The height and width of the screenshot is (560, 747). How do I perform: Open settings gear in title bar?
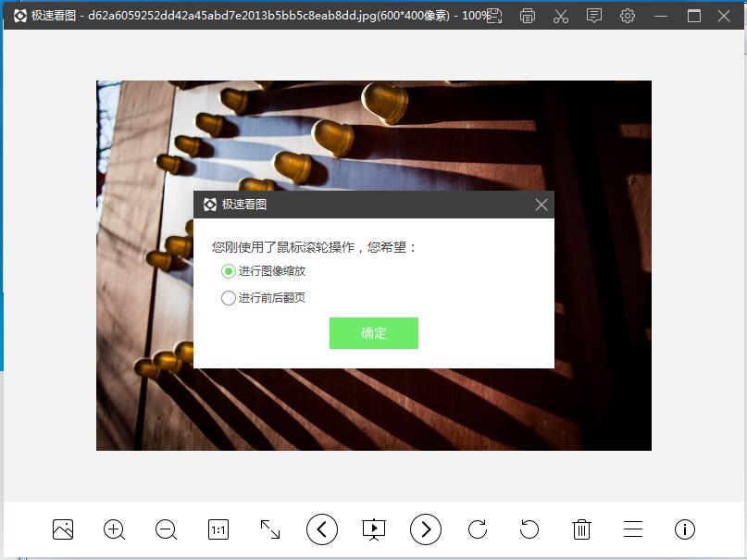click(x=628, y=16)
